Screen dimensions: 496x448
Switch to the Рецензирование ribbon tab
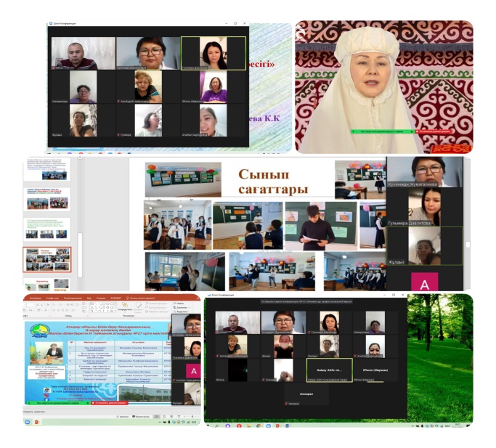(x=73, y=298)
